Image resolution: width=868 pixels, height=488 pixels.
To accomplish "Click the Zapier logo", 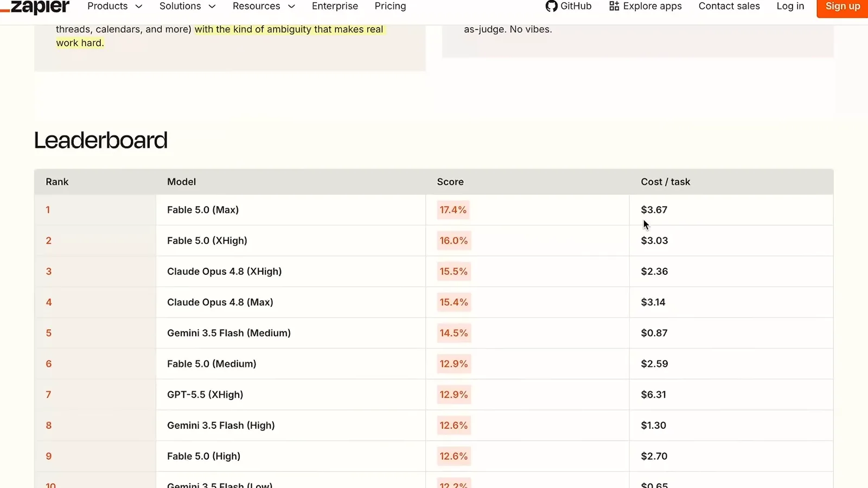I will (35, 7).
